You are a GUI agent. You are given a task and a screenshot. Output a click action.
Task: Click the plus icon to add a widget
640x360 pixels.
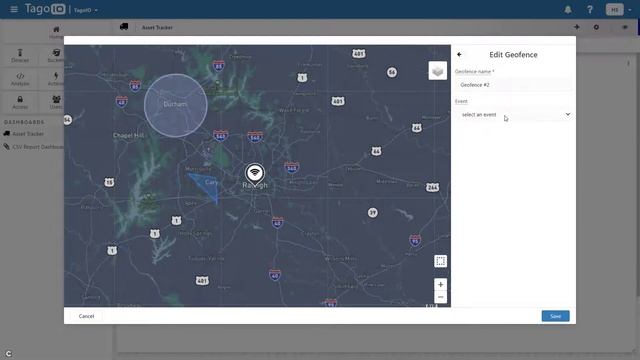click(x=576, y=27)
